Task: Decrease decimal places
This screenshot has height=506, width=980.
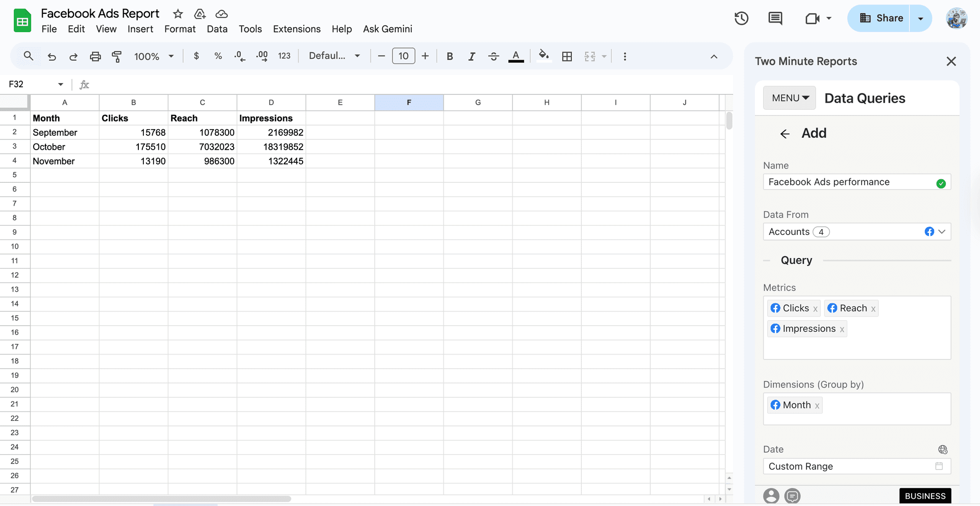Action: 239,56
